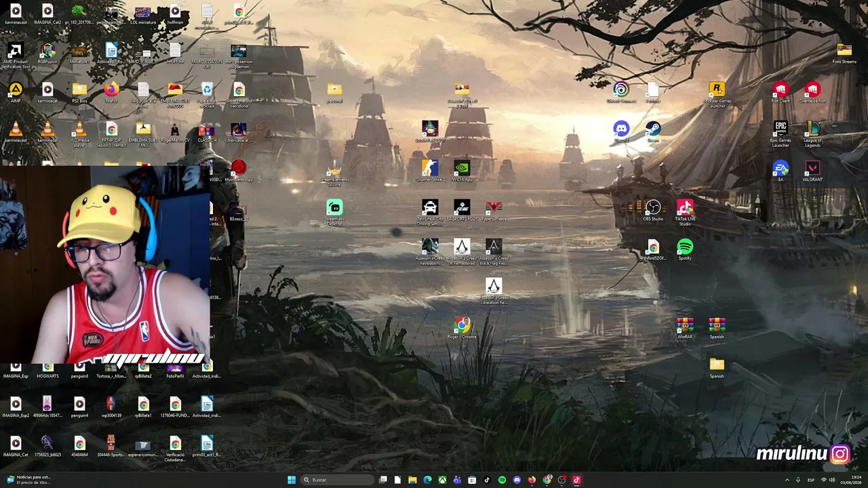This screenshot has height=488, width=868.
Task: Open the Cliente de Riot shortcut
Action: pyautogui.click(x=812, y=92)
